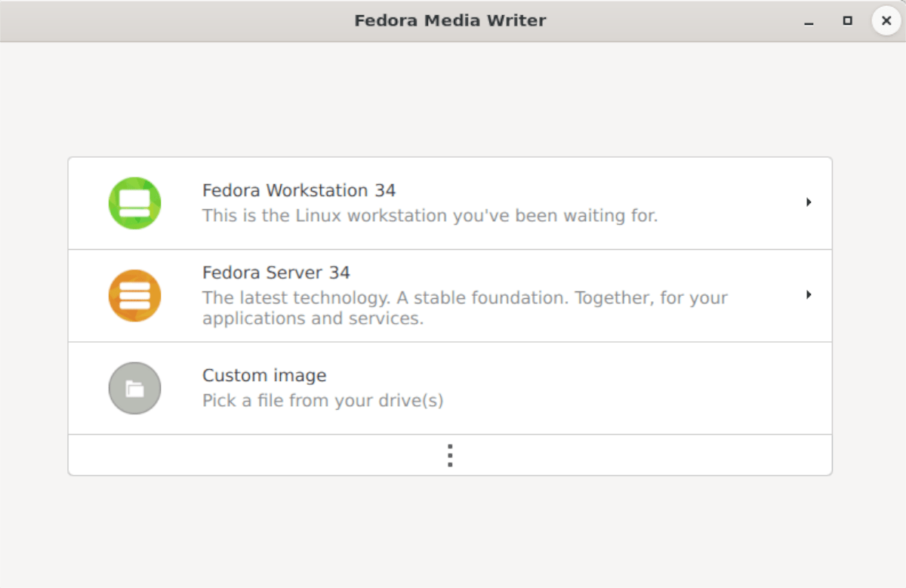This screenshot has height=588, width=906.
Task: Choose the Fedora Server 34 title
Action: tap(276, 272)
